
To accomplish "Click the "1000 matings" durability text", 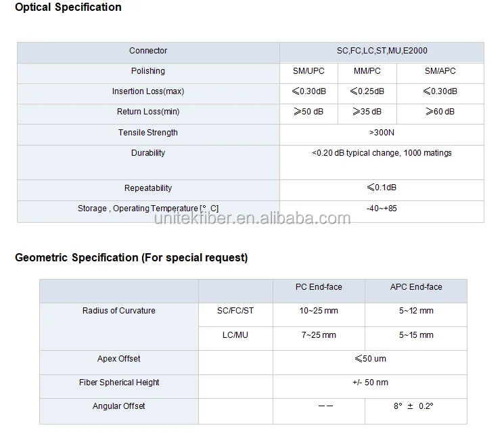I will click(428, 153).
